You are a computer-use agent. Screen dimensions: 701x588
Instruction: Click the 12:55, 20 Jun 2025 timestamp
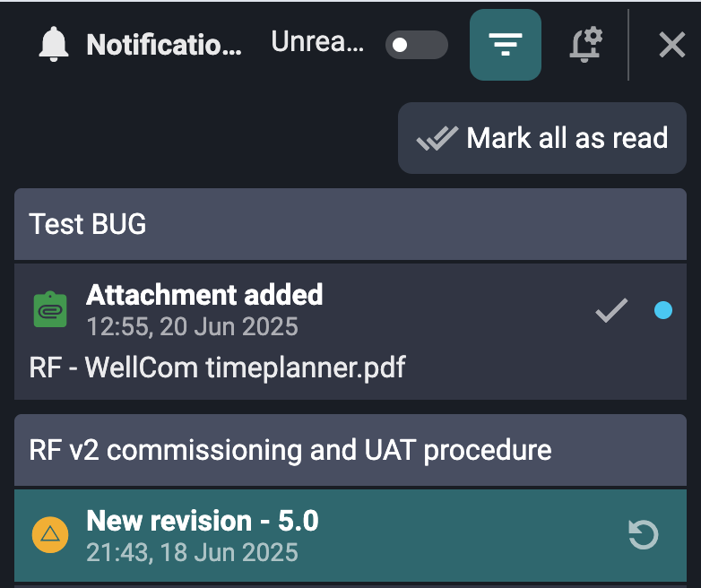coord(192,325)
